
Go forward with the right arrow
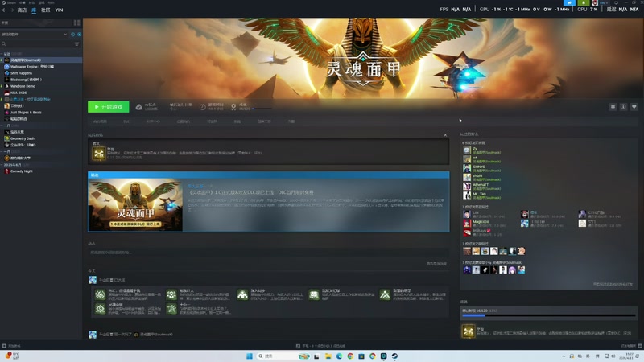click(11, 10)
